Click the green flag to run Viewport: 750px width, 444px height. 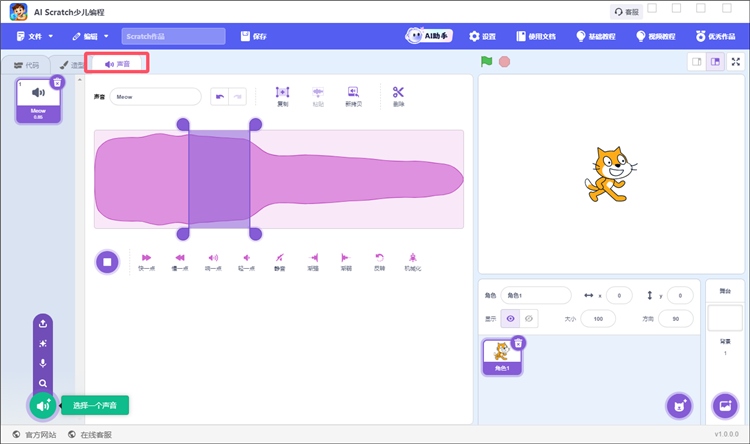click(x=486, y=61)
